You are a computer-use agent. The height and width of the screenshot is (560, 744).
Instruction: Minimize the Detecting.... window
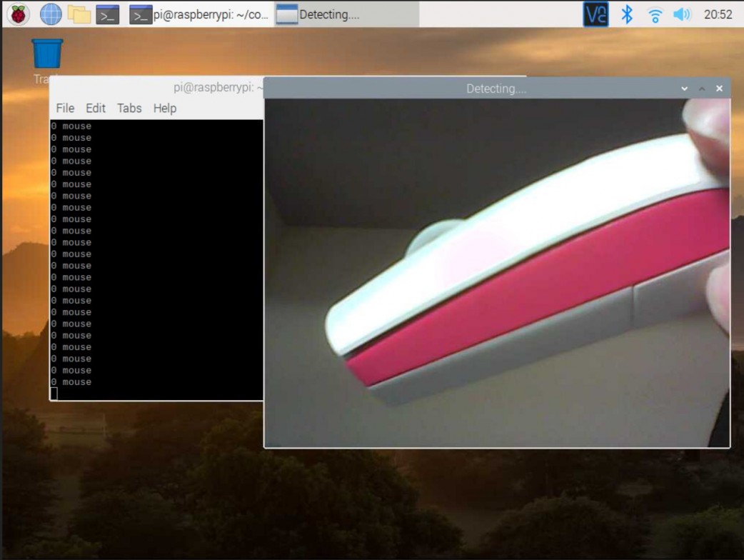click(685, 89)
